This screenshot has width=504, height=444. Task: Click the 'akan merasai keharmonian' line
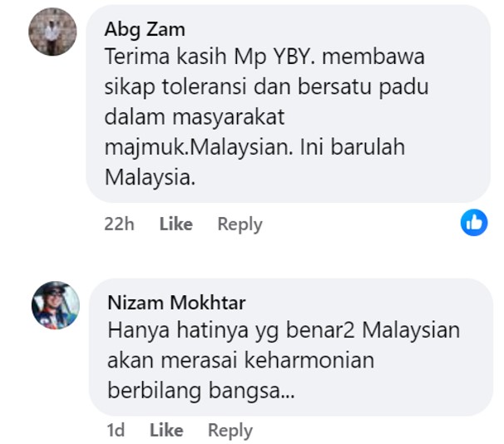click(x=240, y=361)
